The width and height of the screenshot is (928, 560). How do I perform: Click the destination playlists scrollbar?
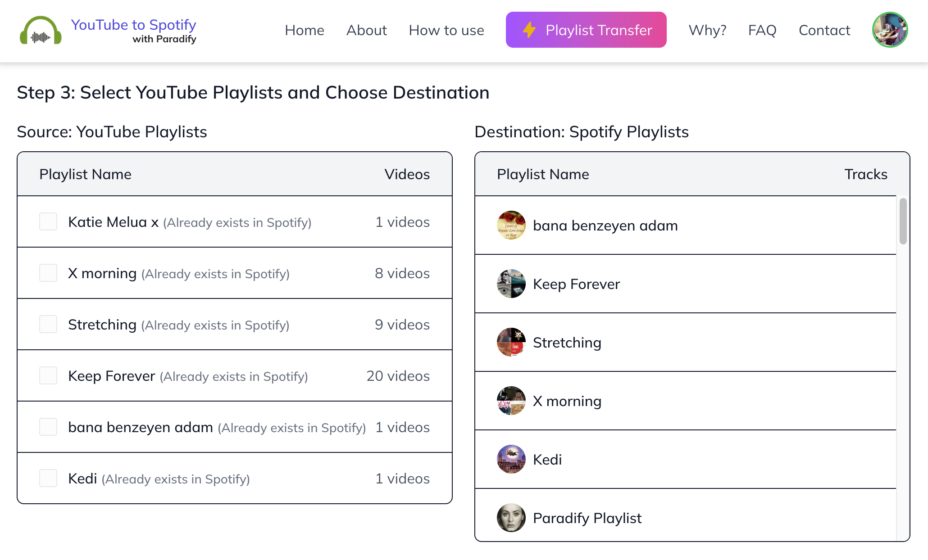point(903,221)
